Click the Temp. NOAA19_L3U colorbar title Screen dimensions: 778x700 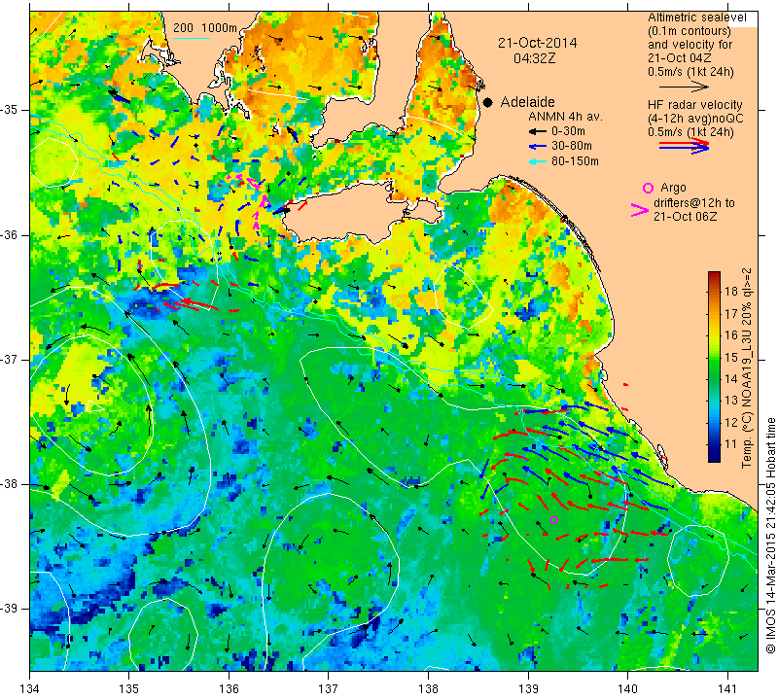(747, 367)
